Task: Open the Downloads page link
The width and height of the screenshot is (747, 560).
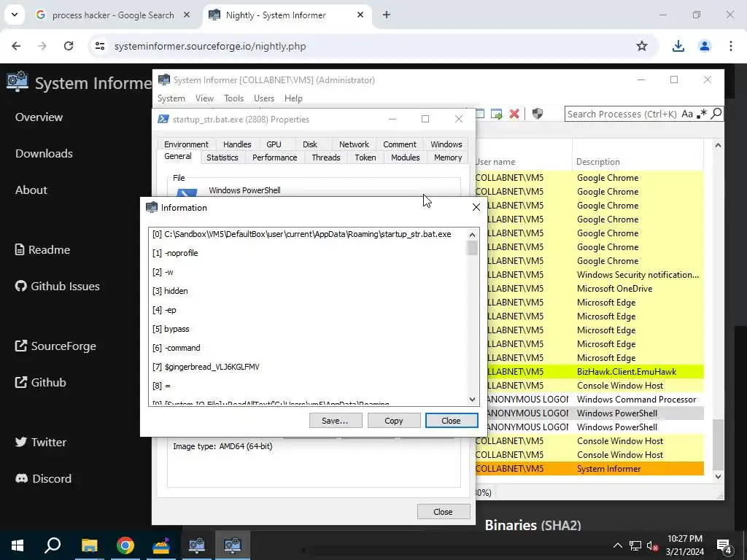Action: coord(44,153)
